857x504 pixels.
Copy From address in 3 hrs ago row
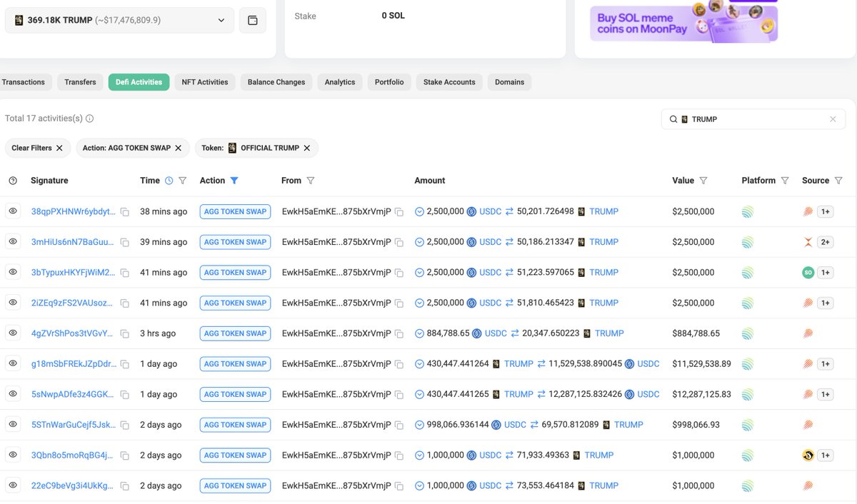pyautogui.click(x=399, y=334)
